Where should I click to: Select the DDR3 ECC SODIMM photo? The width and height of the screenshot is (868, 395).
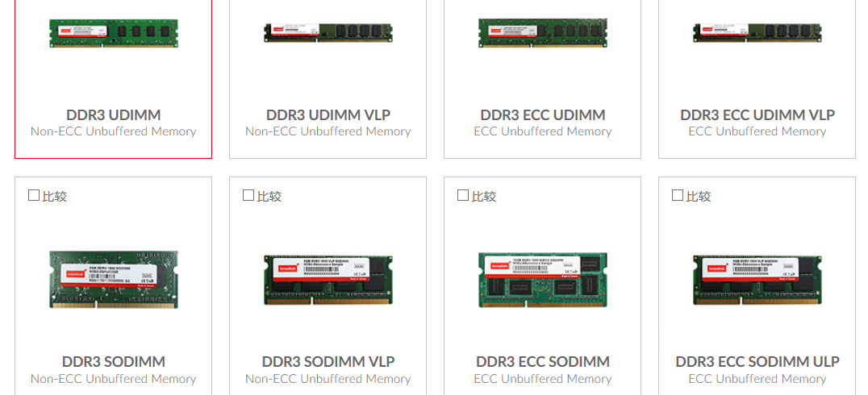(x=542, y=280)
